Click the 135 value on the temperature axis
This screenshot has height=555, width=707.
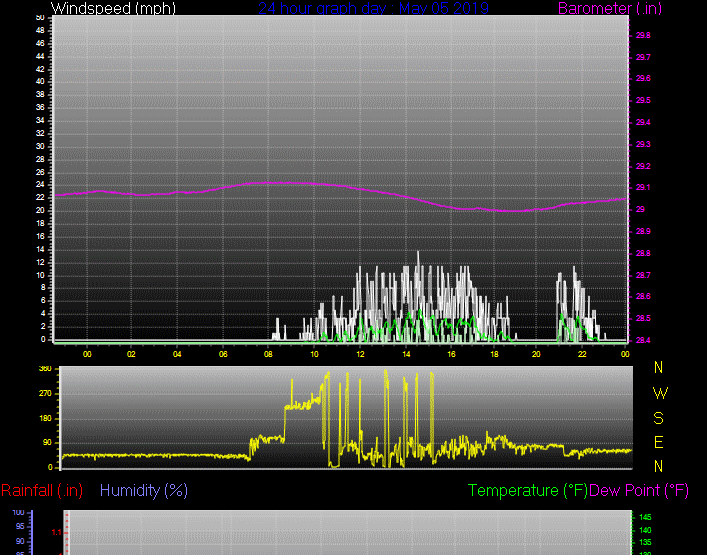(x=645, y=542)
